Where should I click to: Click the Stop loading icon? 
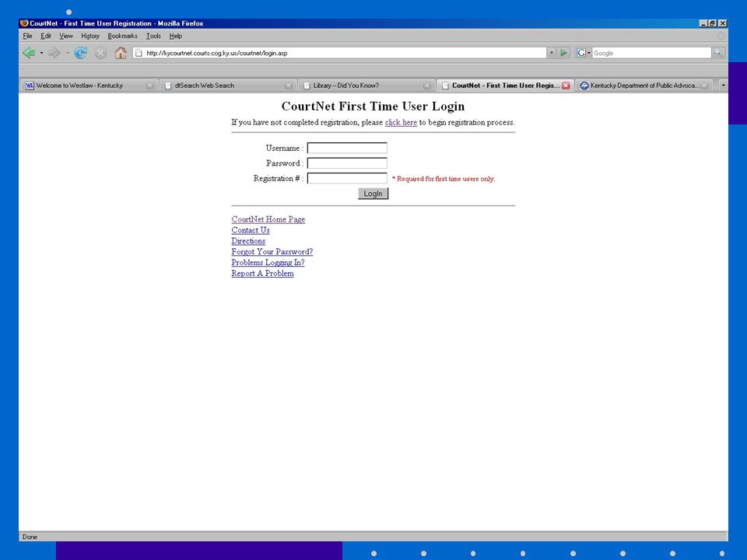(100, 54)
